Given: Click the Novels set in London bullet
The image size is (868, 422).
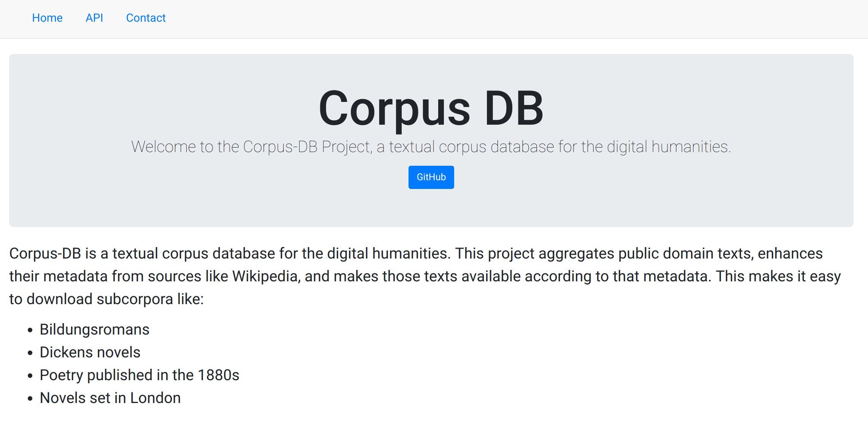Looking at the screenshot, I should click(110, 398).
